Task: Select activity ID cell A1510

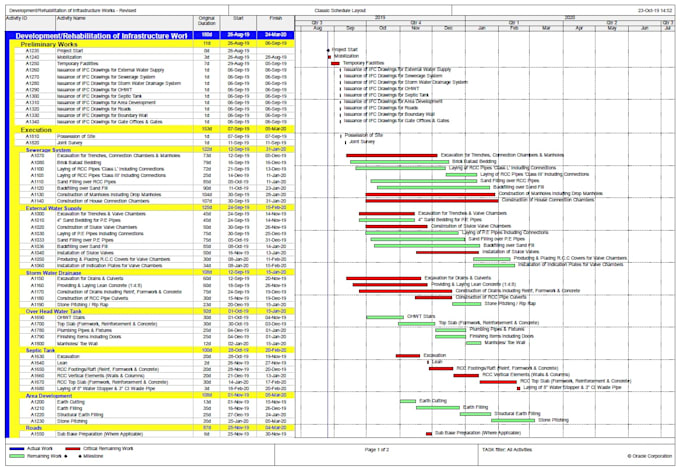Action: coord(33,136)
